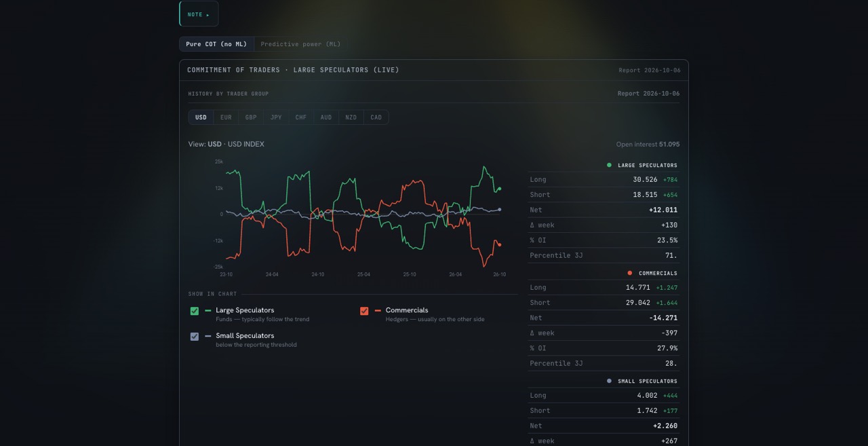Click Large Speculators Net value +12.011
868x446 pixels.
[663, 210]
